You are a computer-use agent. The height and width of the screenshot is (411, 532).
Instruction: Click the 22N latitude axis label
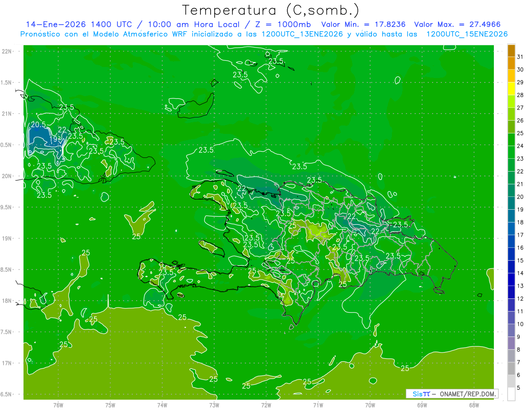(7, 51)
